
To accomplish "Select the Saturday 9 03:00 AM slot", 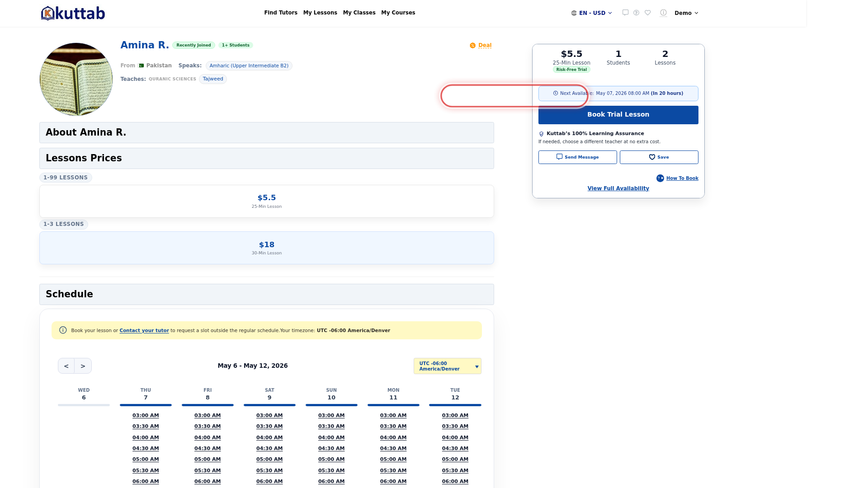I will click(269, 416).
